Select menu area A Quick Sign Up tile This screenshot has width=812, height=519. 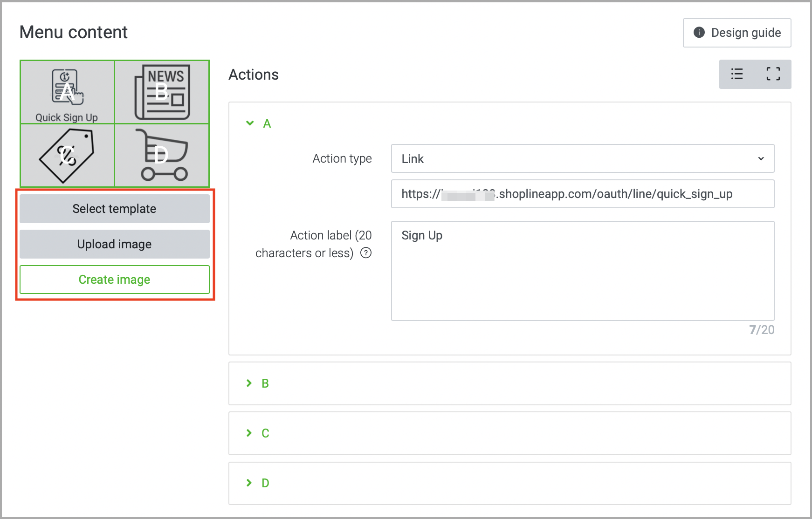point(67,92)
